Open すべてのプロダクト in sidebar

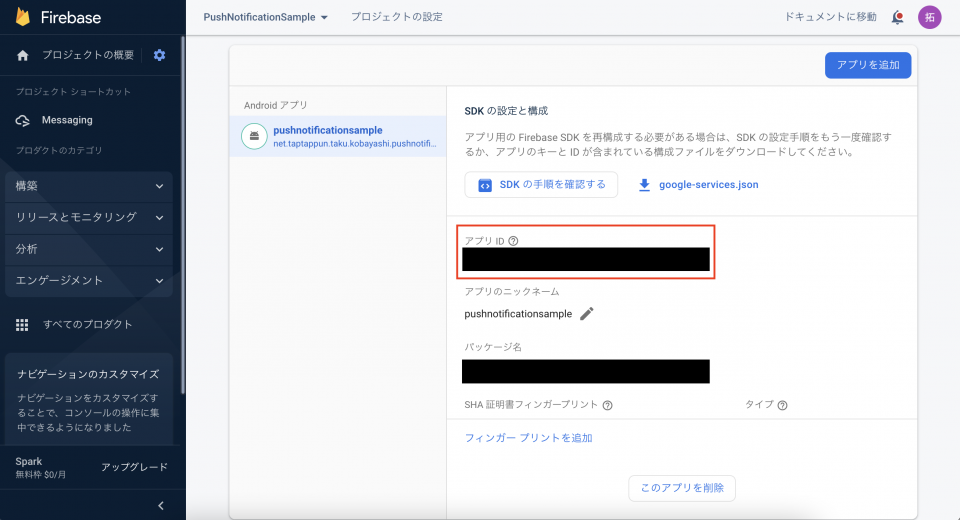pos(88,325)
